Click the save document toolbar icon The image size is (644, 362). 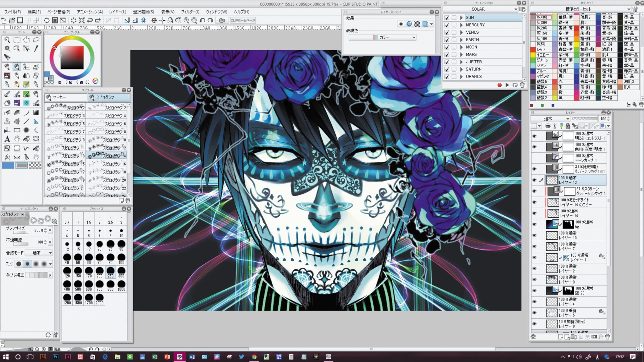[20, 20]
